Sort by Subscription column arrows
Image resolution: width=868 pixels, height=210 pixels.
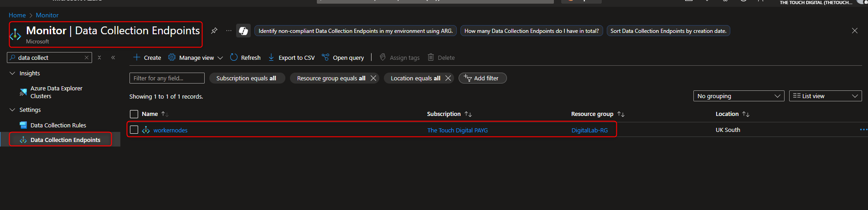coord(468,114)
